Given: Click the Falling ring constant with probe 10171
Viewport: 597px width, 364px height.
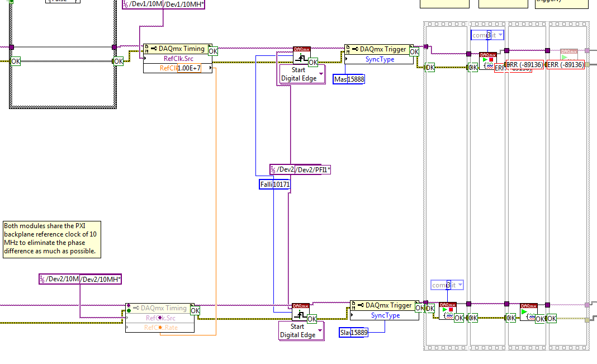Looking at the screenshot, I should [274, 185].
